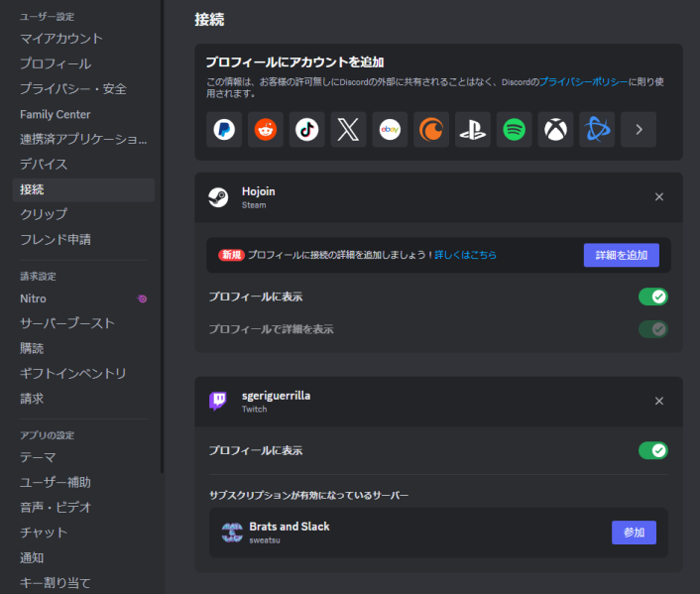
Task: Open チャット settings
Action: [83, 533]
